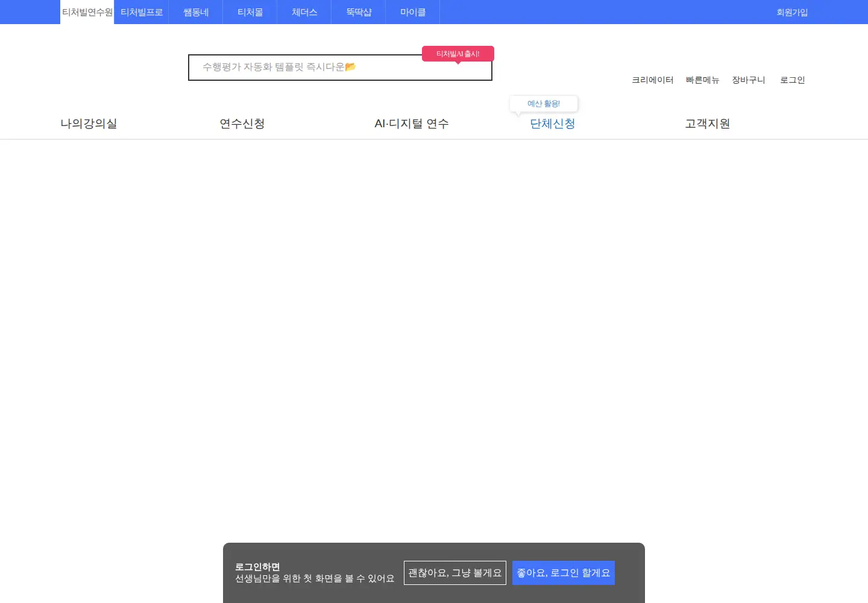Viewport: 868px width, 603px height.
Task: Open the 단체신청 menu
Action: [553, 124]
